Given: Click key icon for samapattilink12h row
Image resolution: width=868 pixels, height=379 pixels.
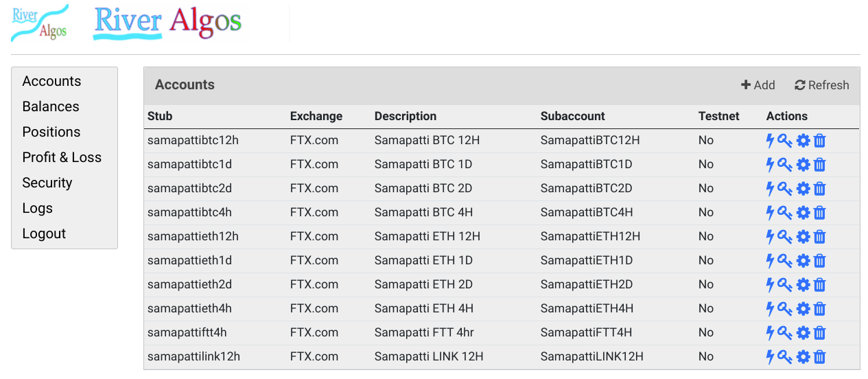Looking at the screenshot, I should pyautogui.click(x=785, y=357).
